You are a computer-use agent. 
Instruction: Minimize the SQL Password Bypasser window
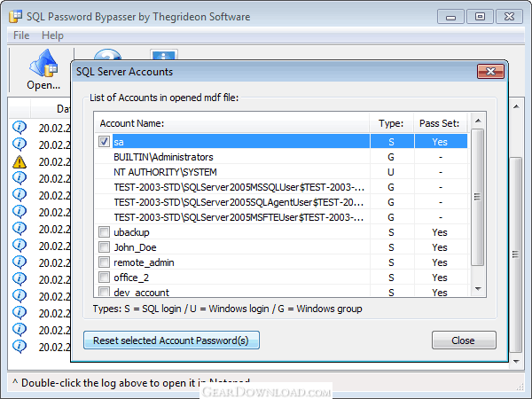[450, 17]
